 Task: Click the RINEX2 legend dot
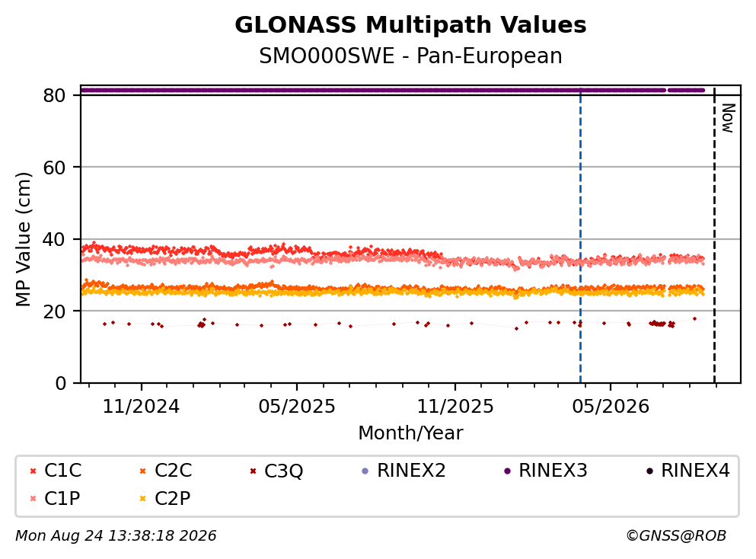click(365, 471)
